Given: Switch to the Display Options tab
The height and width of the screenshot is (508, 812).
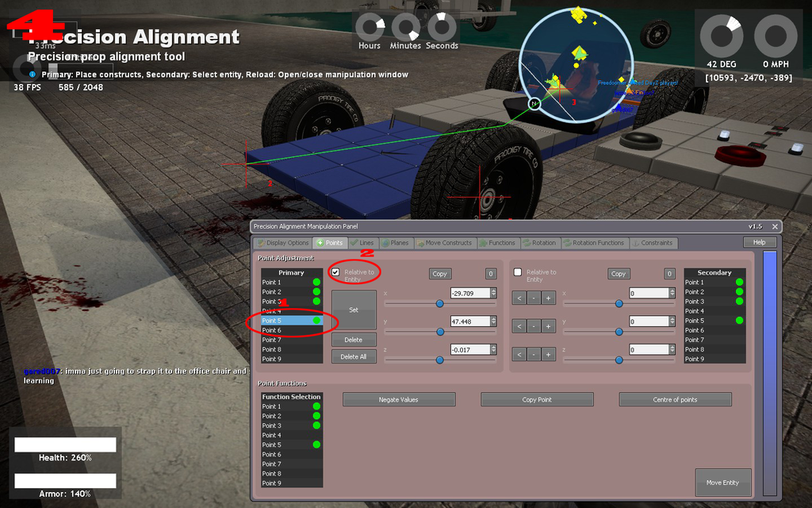Looking at the screenshot, I should point(287,243).
